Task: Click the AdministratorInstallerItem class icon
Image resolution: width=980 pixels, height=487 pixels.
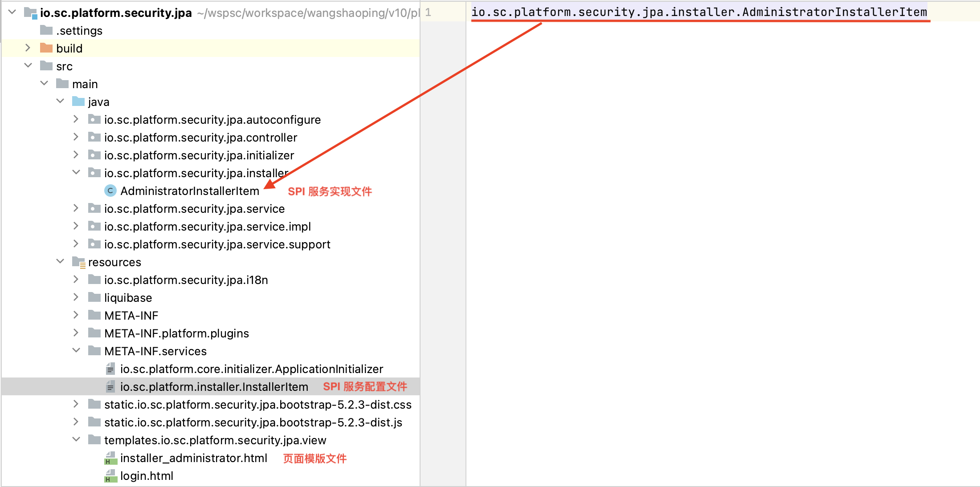Action: coord(110,191)
